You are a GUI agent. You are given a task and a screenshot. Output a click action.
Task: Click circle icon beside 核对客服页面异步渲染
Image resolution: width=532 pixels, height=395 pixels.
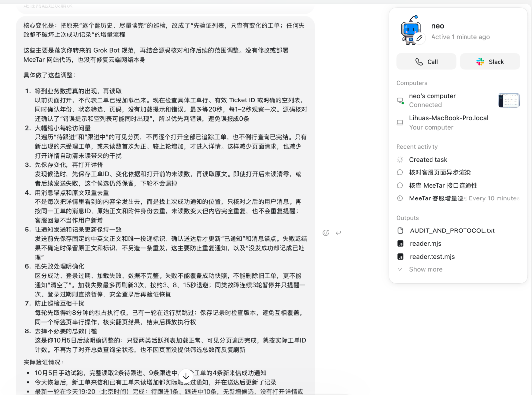400,172
